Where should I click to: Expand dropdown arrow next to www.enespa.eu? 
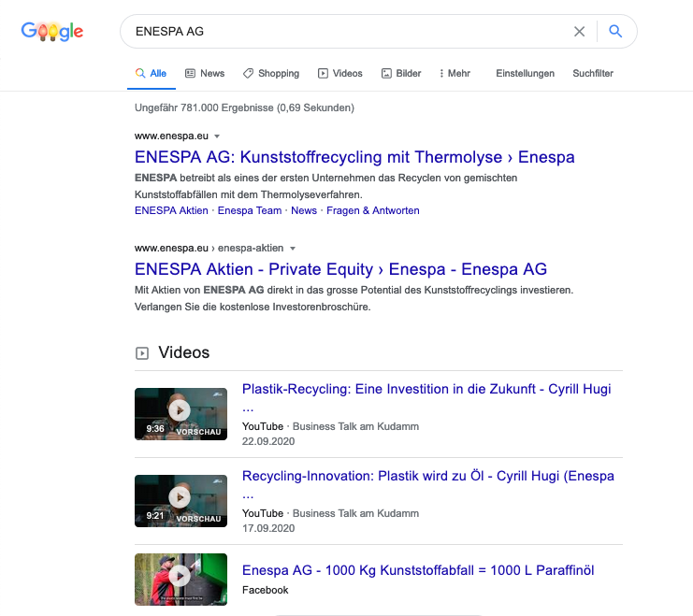[x=217, y=136]
